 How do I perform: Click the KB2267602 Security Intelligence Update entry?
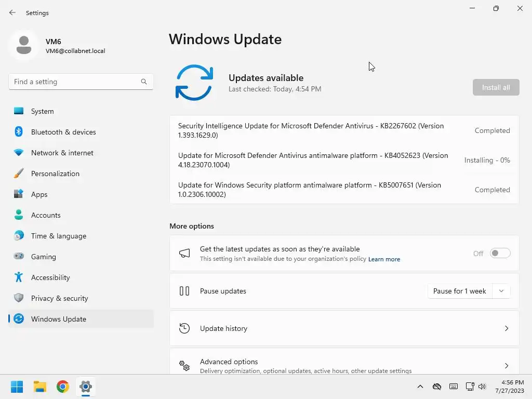(344, 130)
